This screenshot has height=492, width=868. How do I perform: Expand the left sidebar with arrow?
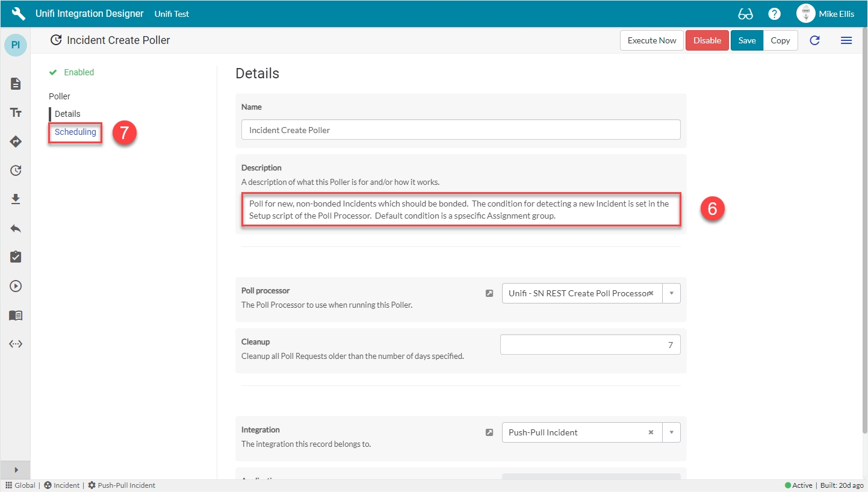16,470
